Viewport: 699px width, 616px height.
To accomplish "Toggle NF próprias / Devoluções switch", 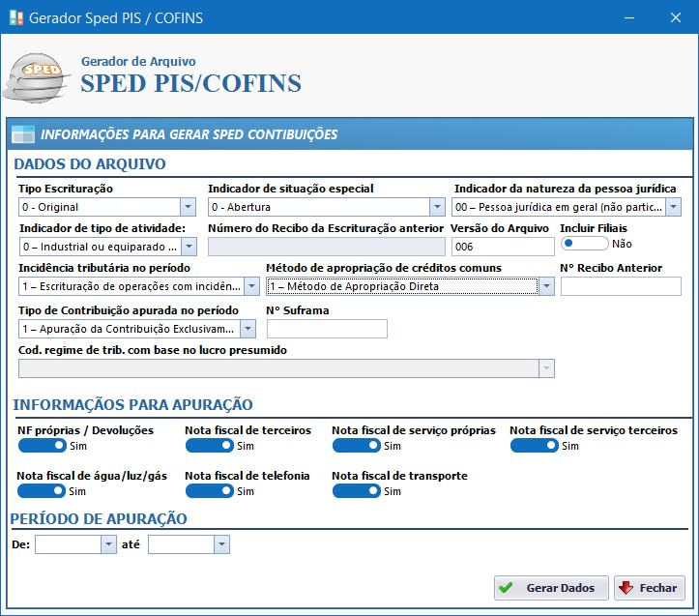I will point(43,446).
